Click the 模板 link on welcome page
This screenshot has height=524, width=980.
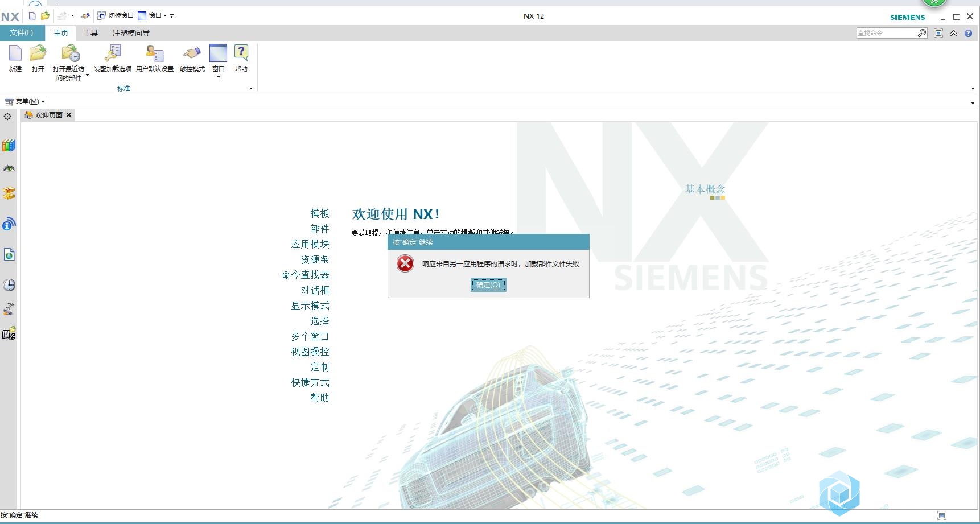(x=320, y=213)
